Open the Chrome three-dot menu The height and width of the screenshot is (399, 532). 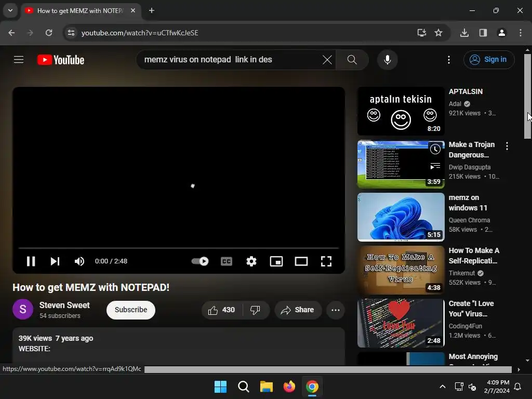coord(521,33)
